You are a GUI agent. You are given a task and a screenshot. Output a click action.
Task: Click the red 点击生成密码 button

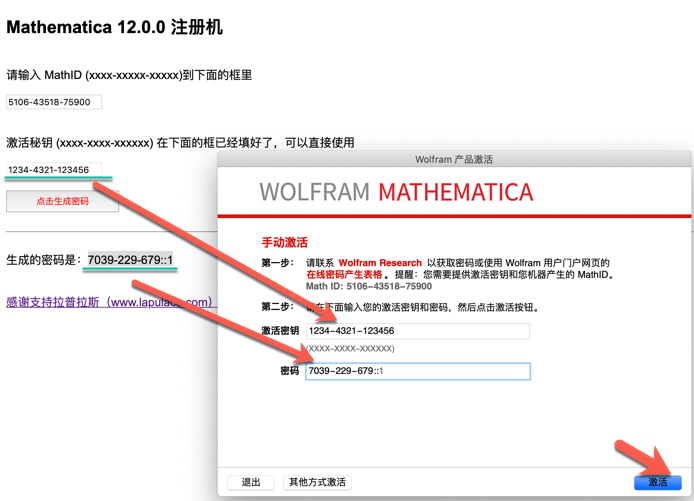pyautogui.click(x=62, y=201)
